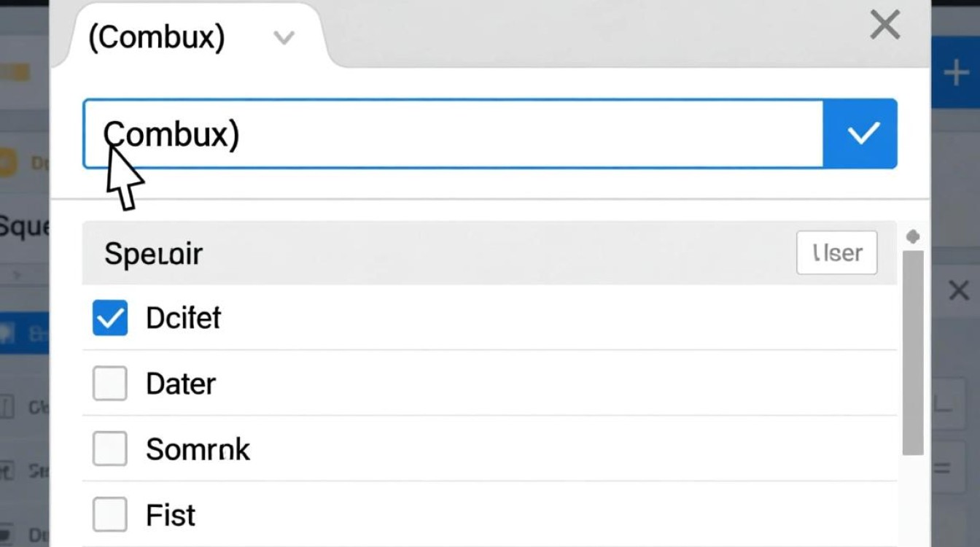Image resolution: width=980 pixels, height=547 pixels.
Task: Focus the Combux) text input field
Action: click(x=452, y=134)
